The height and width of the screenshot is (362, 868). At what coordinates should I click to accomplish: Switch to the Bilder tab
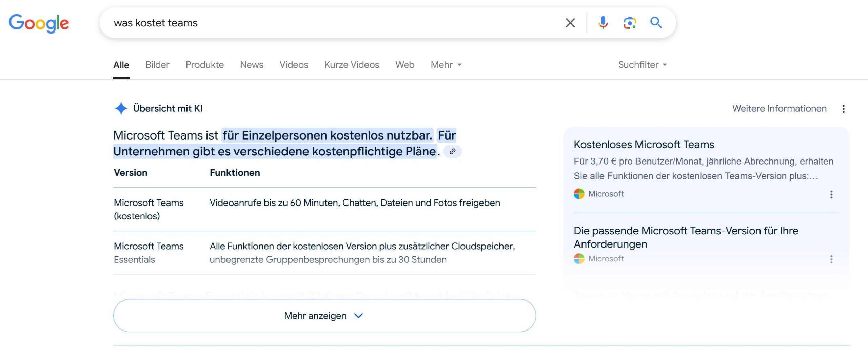[157, 65]
